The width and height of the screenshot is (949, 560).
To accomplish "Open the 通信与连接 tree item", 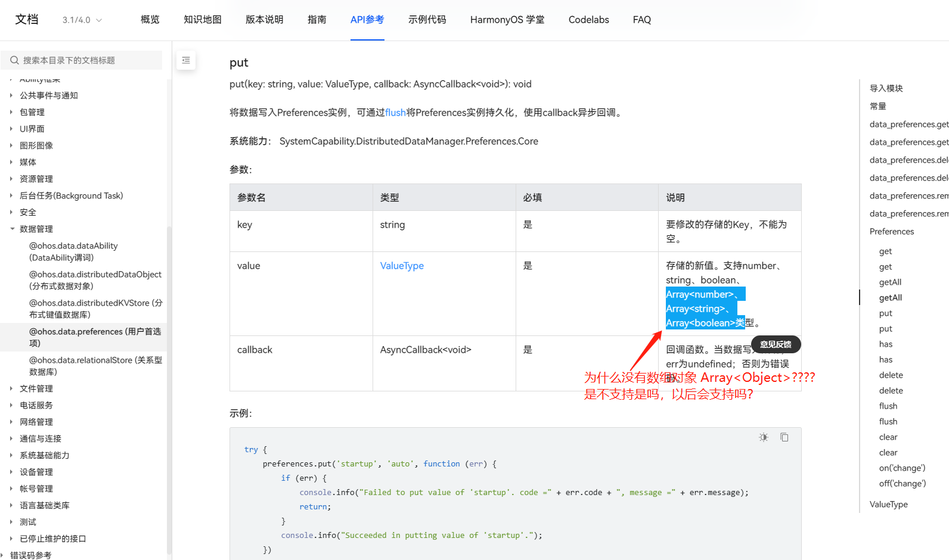I will tap(41, 438).
